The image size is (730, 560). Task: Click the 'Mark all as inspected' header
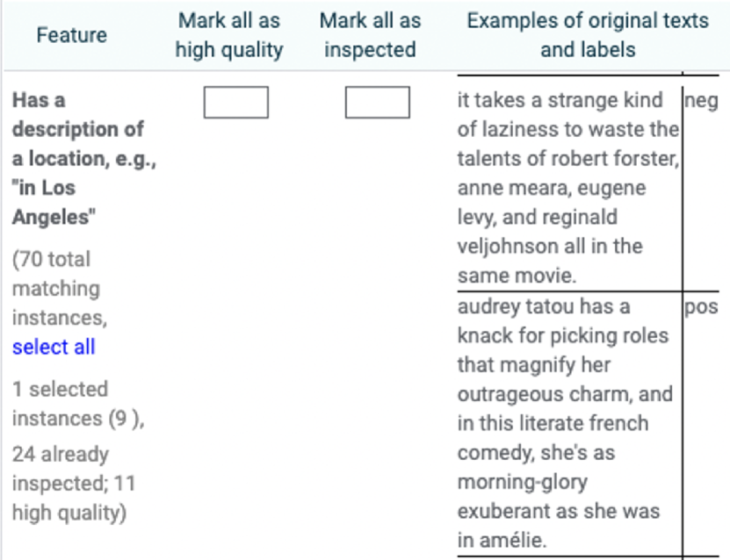[x=370, y=35]
